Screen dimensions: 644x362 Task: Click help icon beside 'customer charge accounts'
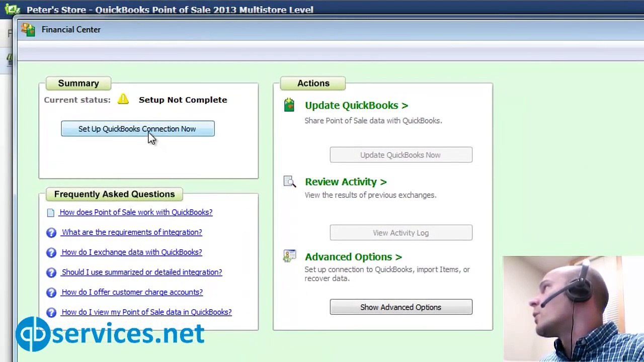(51, 293)
